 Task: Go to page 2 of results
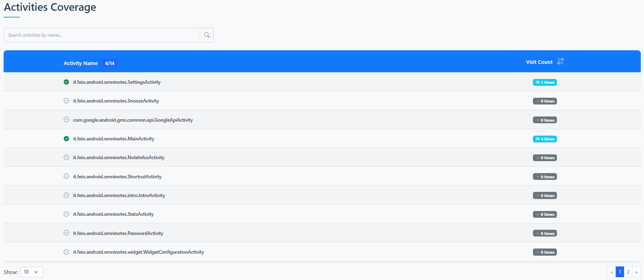pyautogui.click(x=628, y=272)
